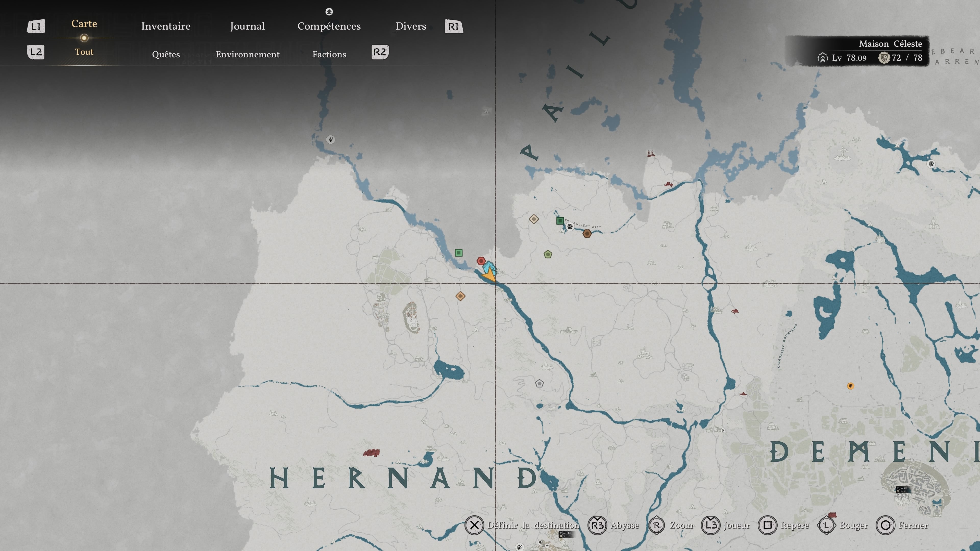Select the red hexagon map marker
Image resolution: width=980 pixels, height=551 pixels.
(481, 261)
